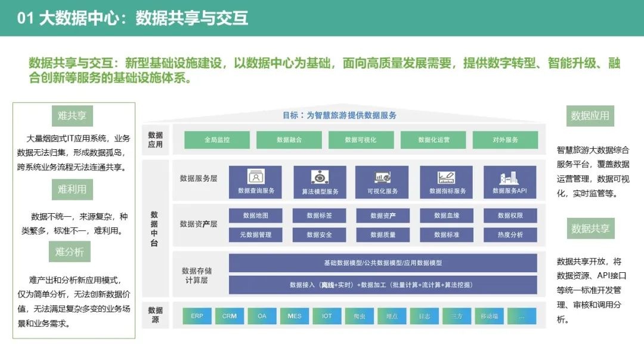
Task: Click the 可视化服务 chart icon
Action: pyautogui.click(x=382, y=178)
